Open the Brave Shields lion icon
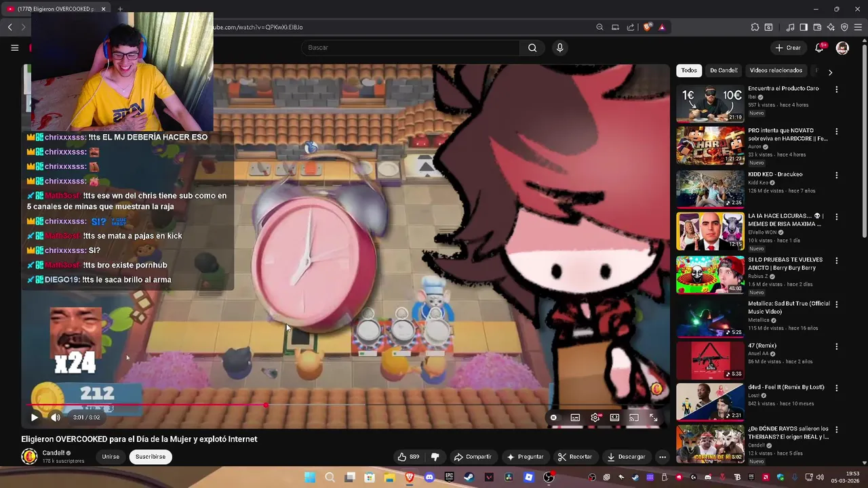 [x=647, y=27]
